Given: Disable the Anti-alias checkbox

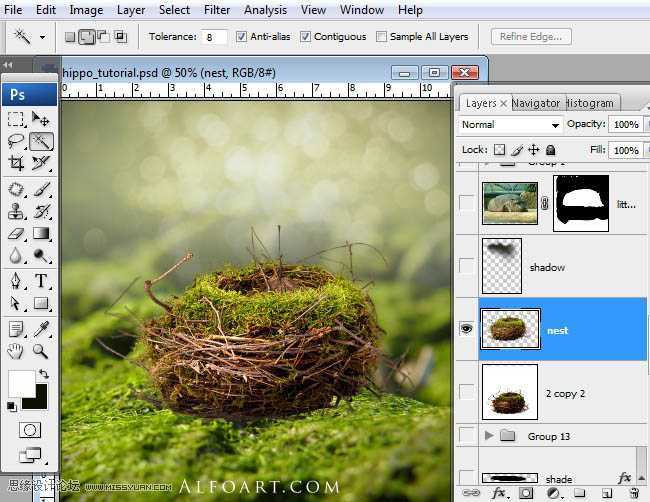Looking at the screenshot, I should click(x=242, y=37).
